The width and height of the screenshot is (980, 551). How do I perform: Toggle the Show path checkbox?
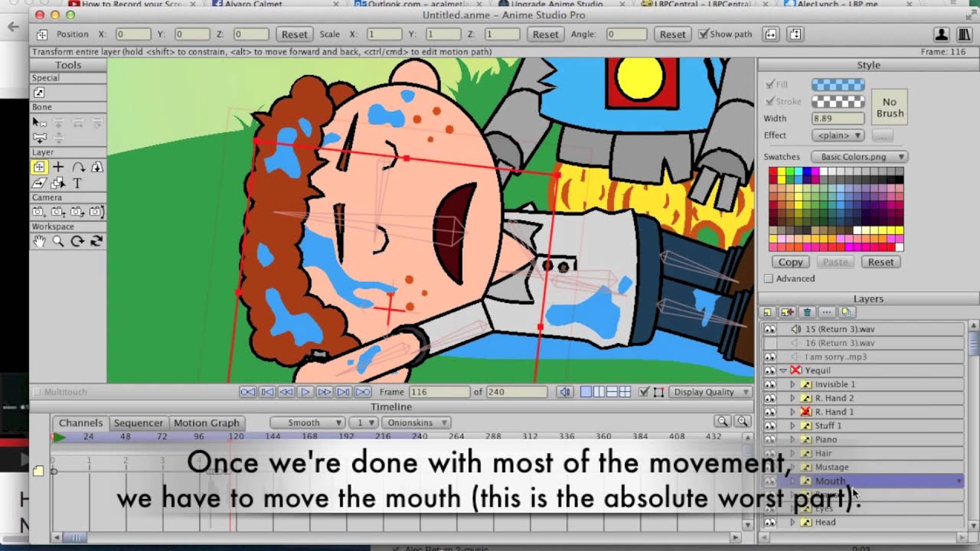click(704, 34)
